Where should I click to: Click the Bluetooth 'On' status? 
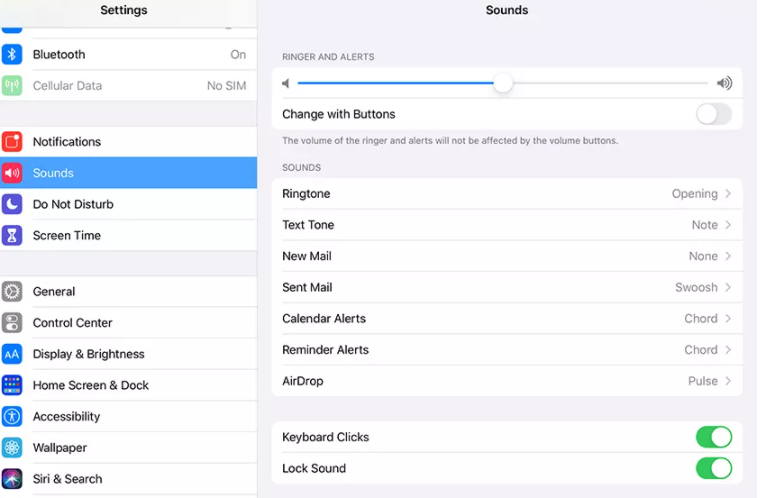[x=238, y=54]
